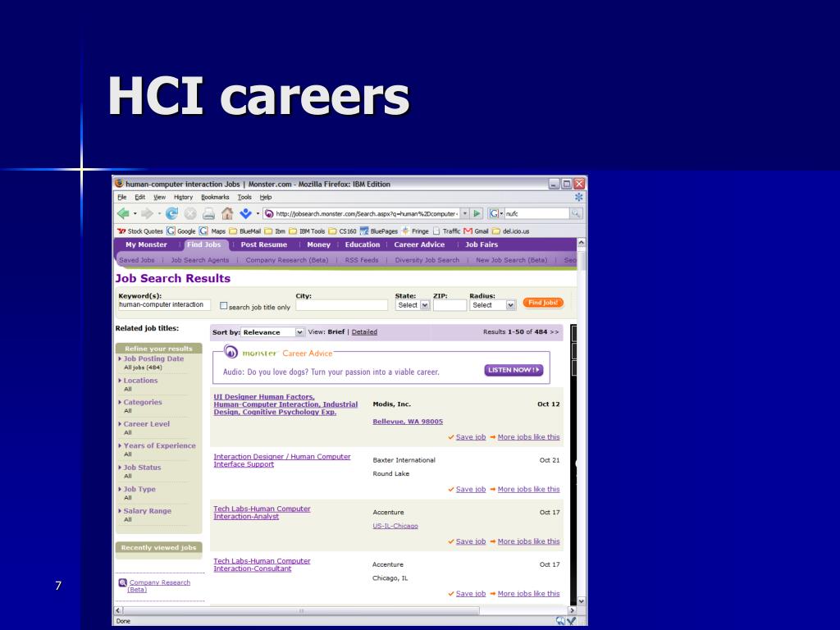
Task: Open the Google bookmark
Action: coord(181,231)
